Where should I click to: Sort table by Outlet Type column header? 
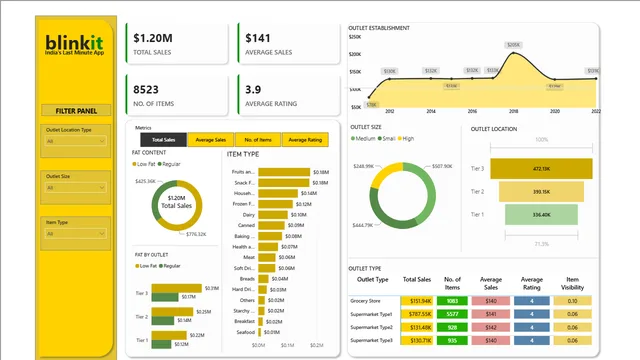click(x=373, y=280)
